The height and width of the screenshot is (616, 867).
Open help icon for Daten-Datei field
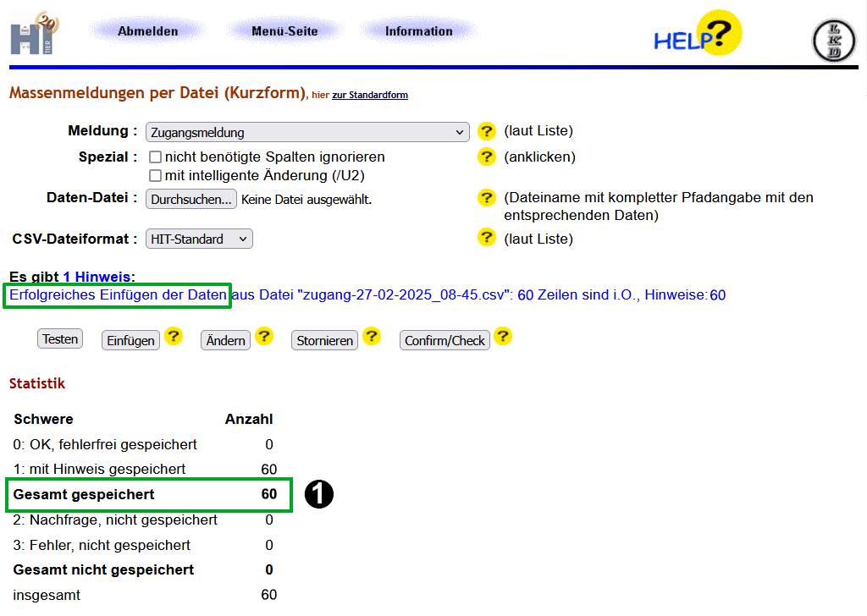click(486, 198)
